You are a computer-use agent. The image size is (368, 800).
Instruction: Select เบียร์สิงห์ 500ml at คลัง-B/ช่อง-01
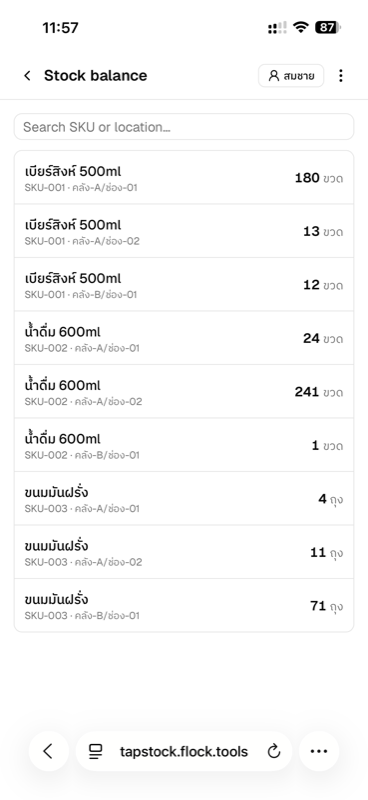184,285
